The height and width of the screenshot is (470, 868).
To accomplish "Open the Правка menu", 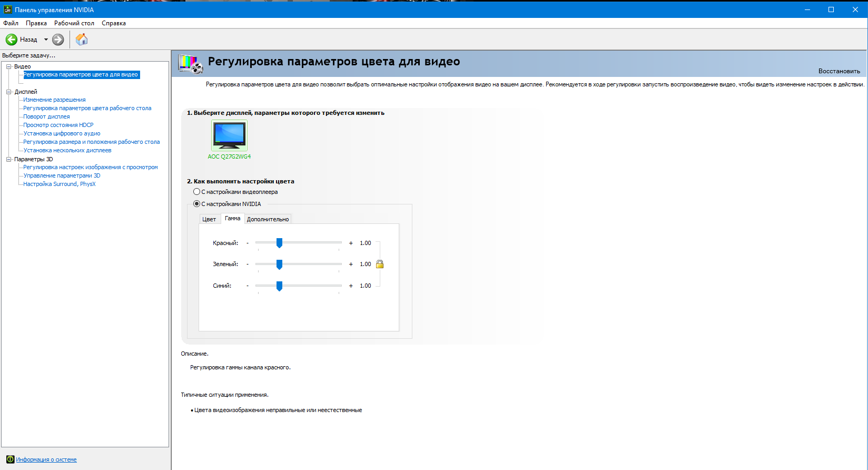I will pos(36,23).
